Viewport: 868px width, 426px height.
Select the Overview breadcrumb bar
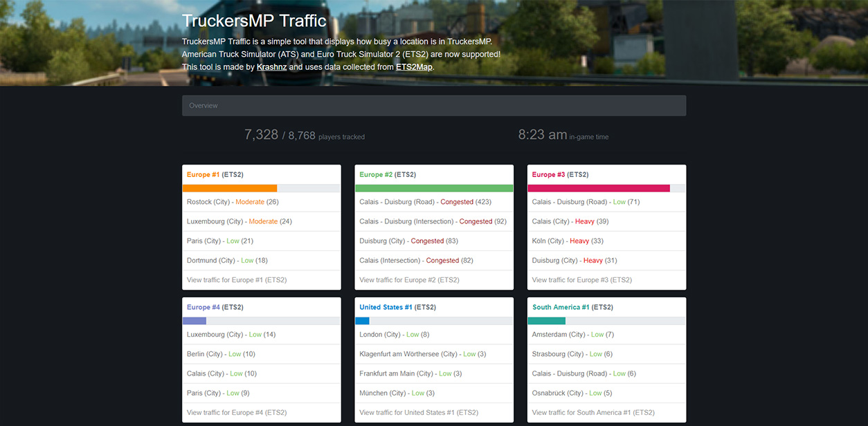click(x=434, y=106)
